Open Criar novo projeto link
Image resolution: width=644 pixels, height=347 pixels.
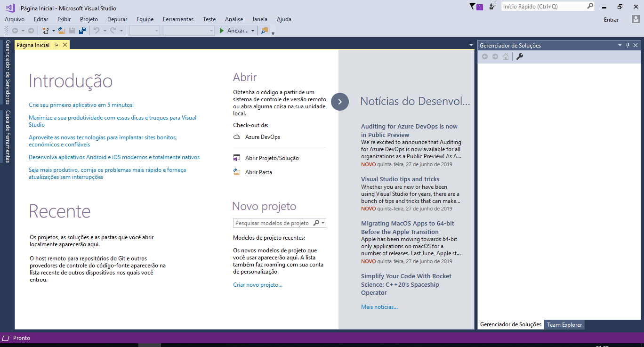coord(258,285)
